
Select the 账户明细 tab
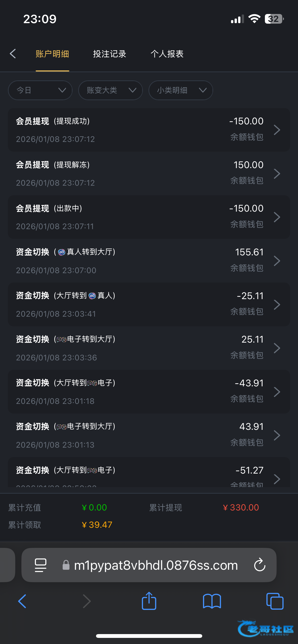52,54
